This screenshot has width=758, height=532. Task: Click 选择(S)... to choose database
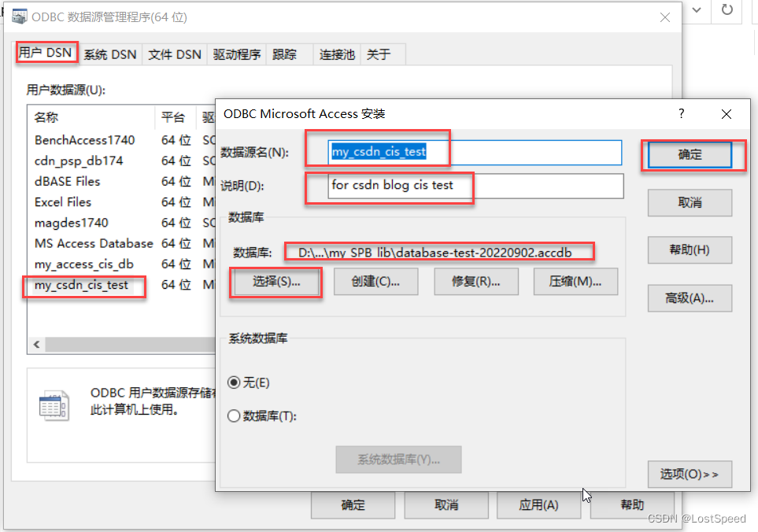276,282
